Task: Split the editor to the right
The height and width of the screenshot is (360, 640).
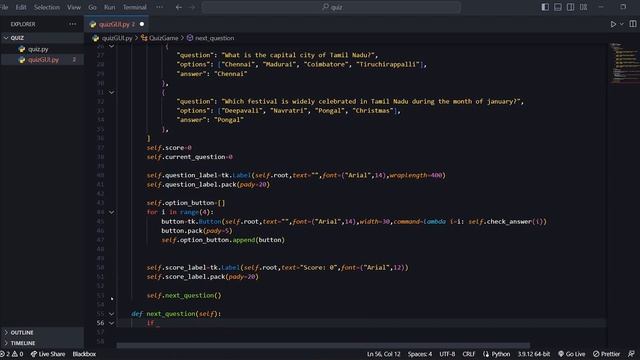Action: (633, 24)
